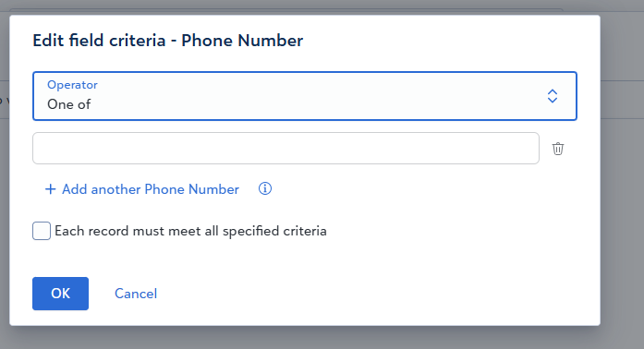Focus the empty phone number input field
This screenshot has height=349, width=644.
[286, 149]
